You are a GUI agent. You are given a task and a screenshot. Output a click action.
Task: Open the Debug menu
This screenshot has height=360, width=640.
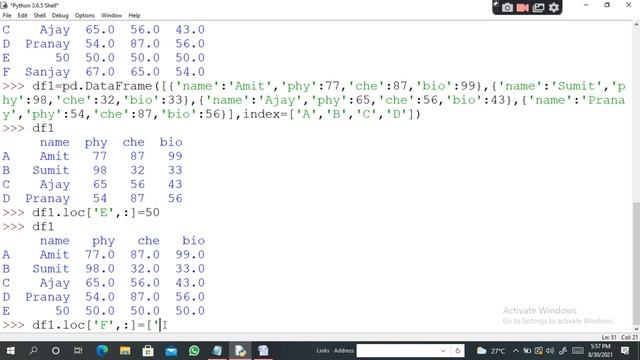(60, 15)
